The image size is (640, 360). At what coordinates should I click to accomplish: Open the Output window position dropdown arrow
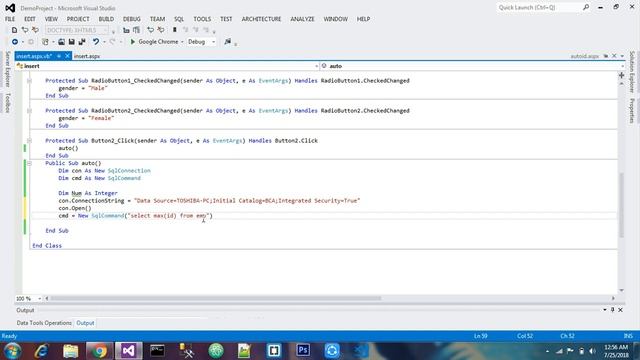pos(604,310)
